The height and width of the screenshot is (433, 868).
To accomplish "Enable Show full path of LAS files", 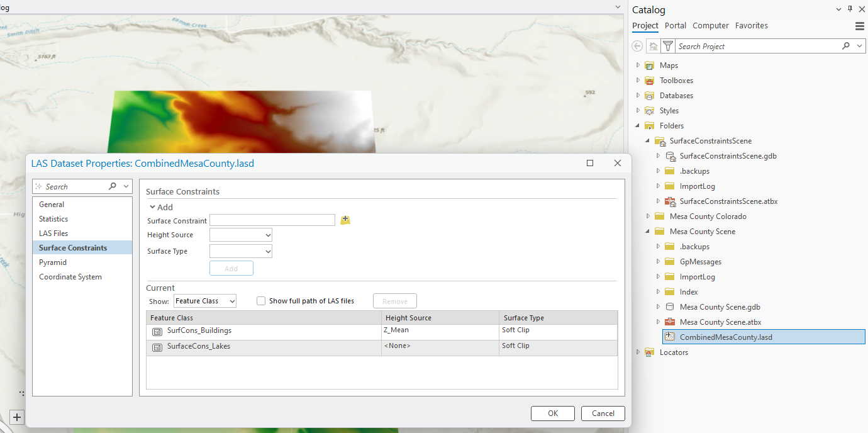I will (261, 301).
